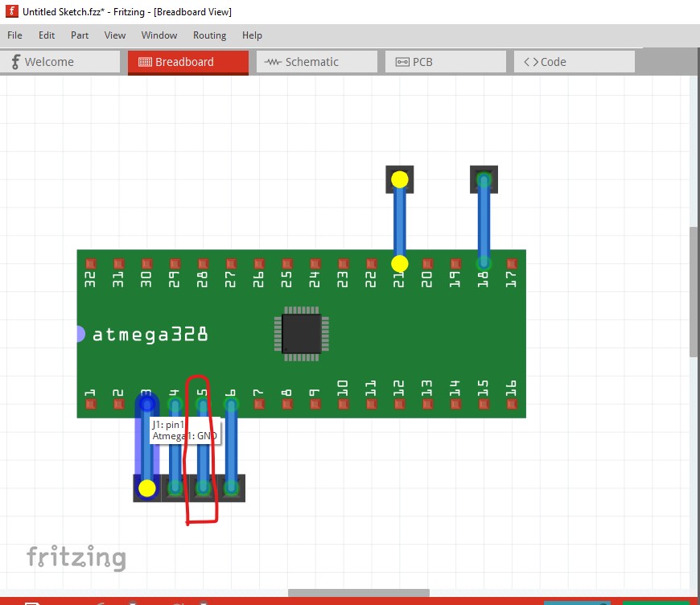The height and width of the screenshot is (605, 700).
Task: Select the blue wire connected to pin 21
Action: 400,221
